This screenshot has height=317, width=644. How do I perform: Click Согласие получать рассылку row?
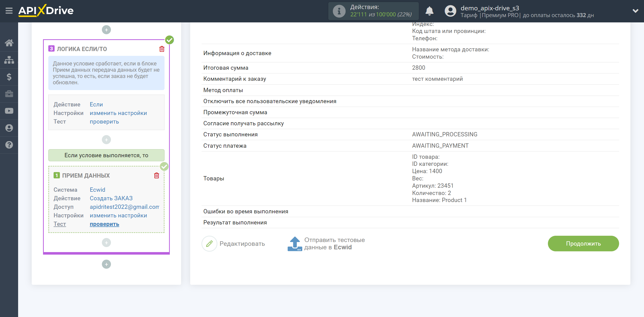click(x=410, y=123)
